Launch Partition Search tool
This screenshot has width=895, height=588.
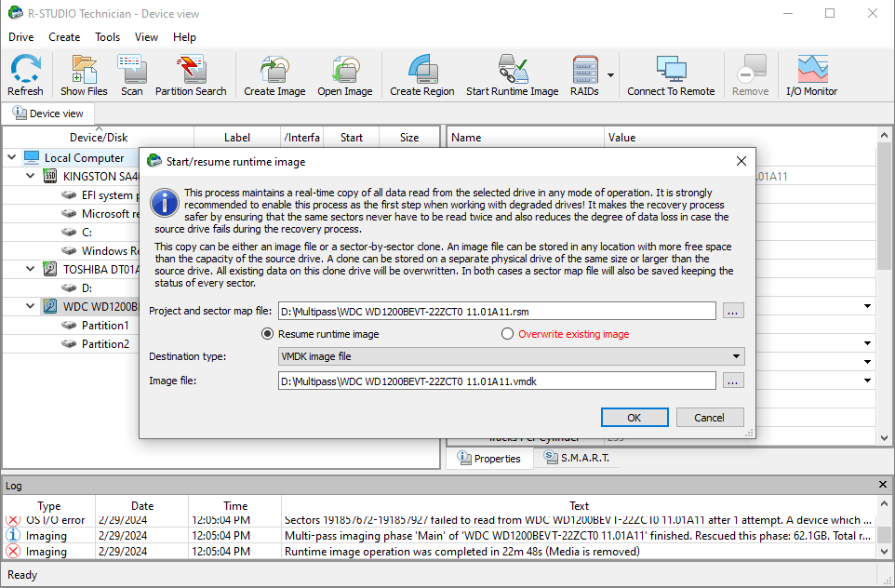[x=191, y=74]
